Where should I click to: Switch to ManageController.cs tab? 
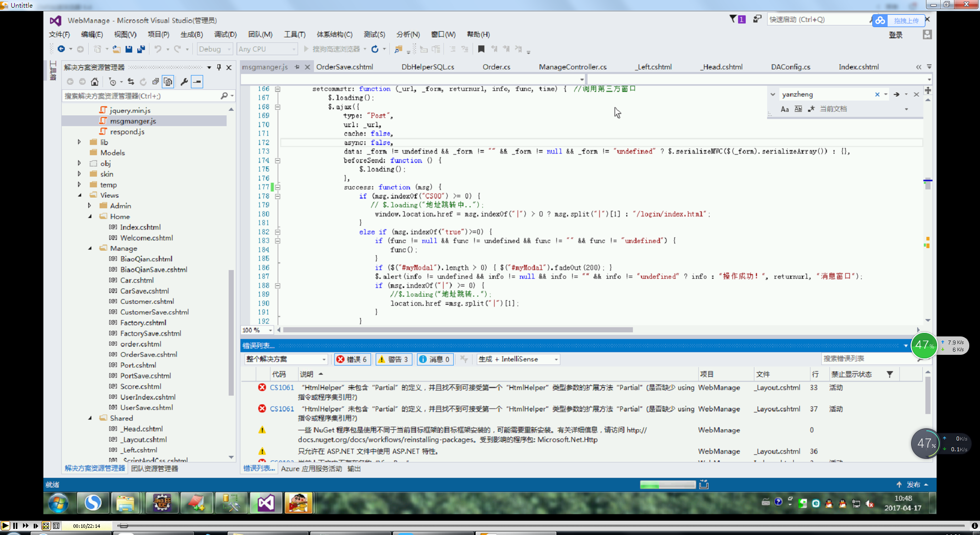tap(573, 67)
